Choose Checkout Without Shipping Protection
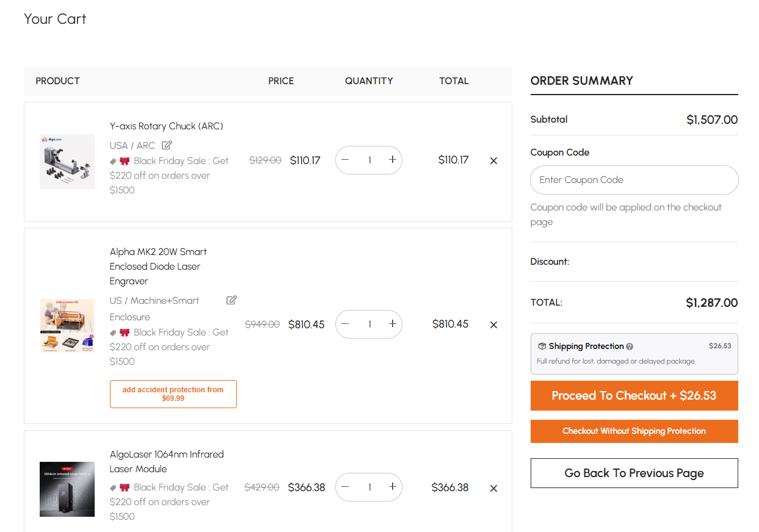Screen dimensions: 759x532 click(x=634, y=431)
